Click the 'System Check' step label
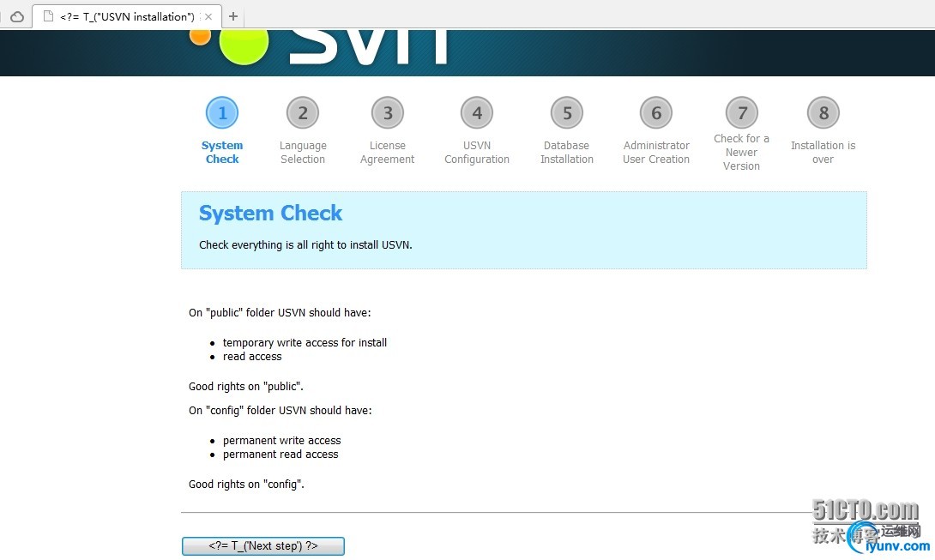The height and width of the screenshot is (560, 935). pos(222,152)
